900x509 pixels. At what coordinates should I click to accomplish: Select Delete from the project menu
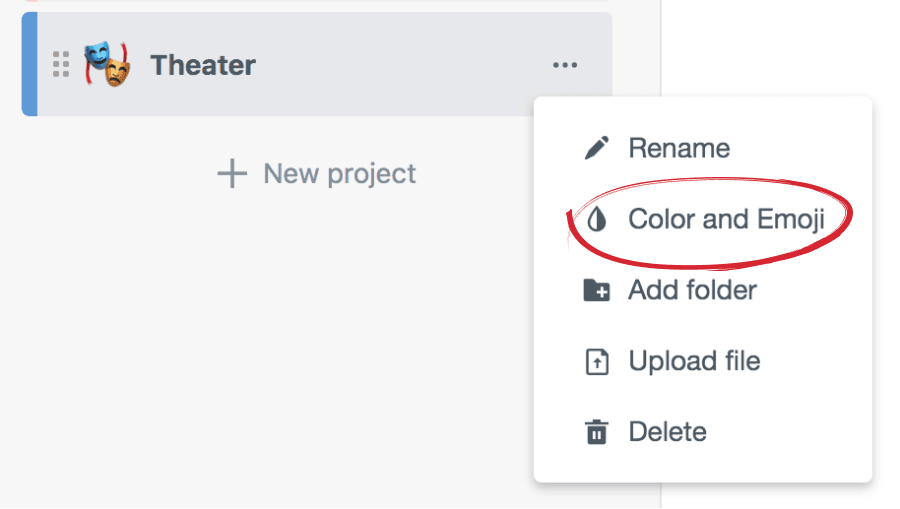pyautogui.click(x=667, y=433)
